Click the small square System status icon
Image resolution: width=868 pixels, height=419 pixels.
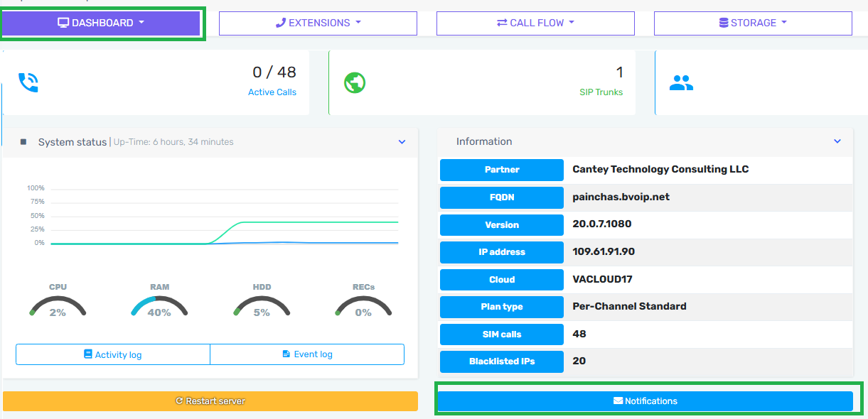coord(23,142)
